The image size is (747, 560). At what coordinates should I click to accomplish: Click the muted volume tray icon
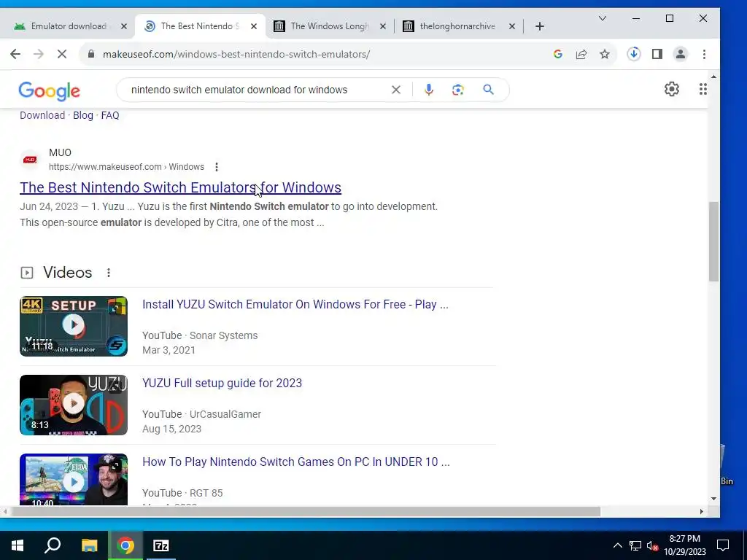(652, 545)
